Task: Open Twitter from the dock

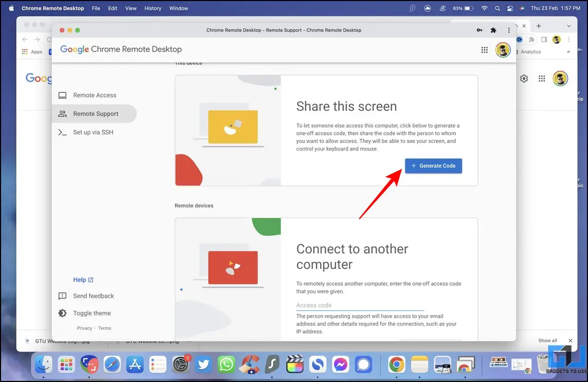Action: pyautogui.click(x=203, y=364)
